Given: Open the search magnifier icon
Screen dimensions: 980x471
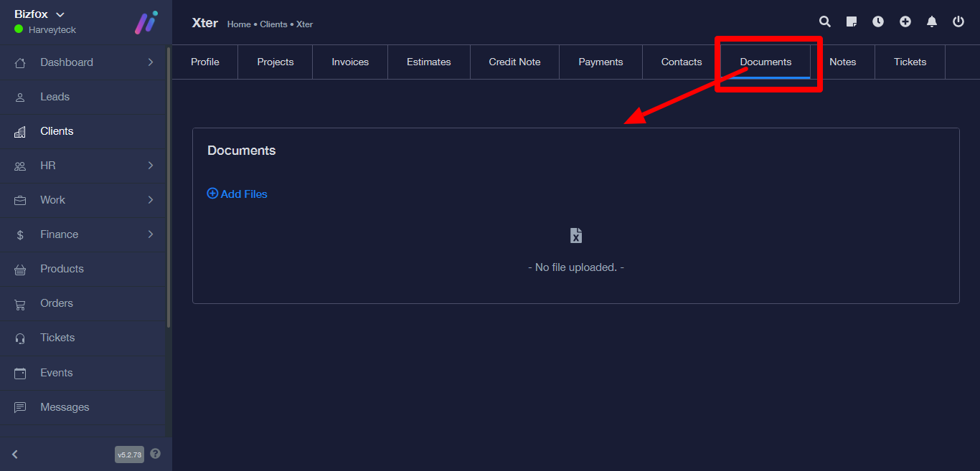Looking at the screenshot, I should (x=825, y=22).
